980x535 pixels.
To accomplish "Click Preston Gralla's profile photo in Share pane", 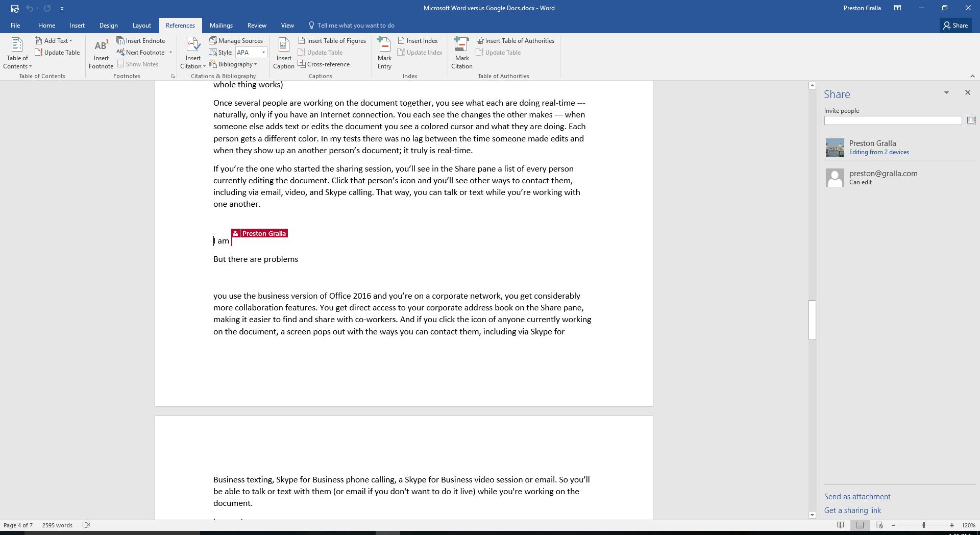I will click(835, 147).
